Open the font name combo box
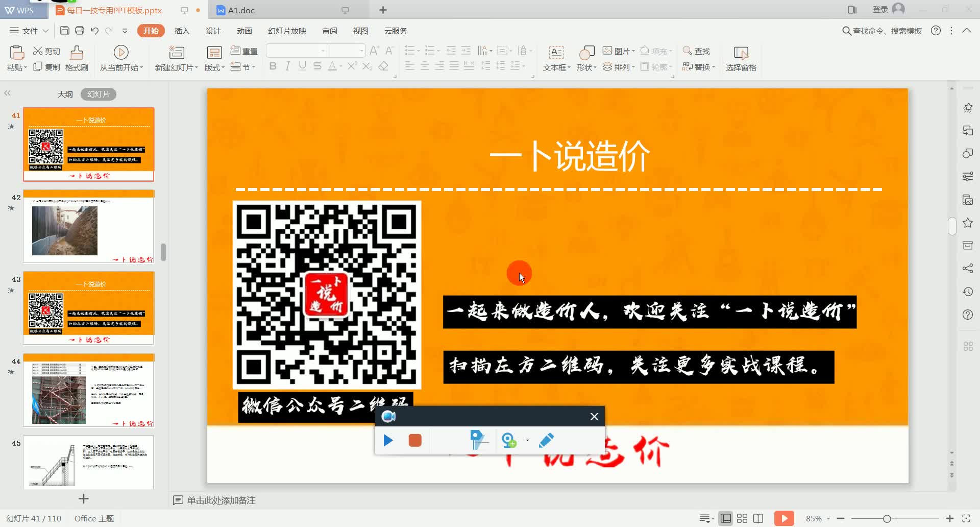The height and width of the screenshot is (527, 980). tap(296, 51)
